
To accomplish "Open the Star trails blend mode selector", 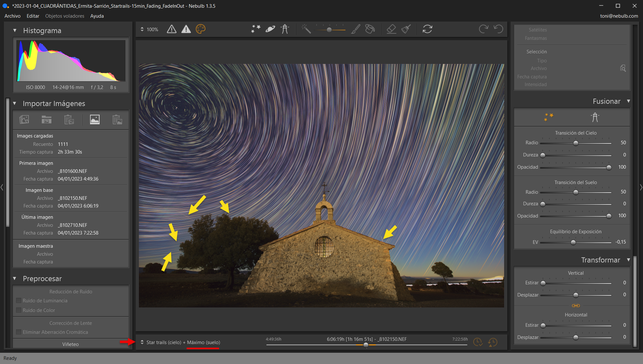I will pos(142,342).
